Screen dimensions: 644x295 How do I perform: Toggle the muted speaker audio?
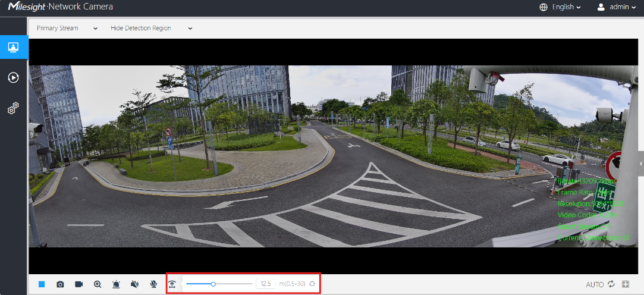pos(135,284)
